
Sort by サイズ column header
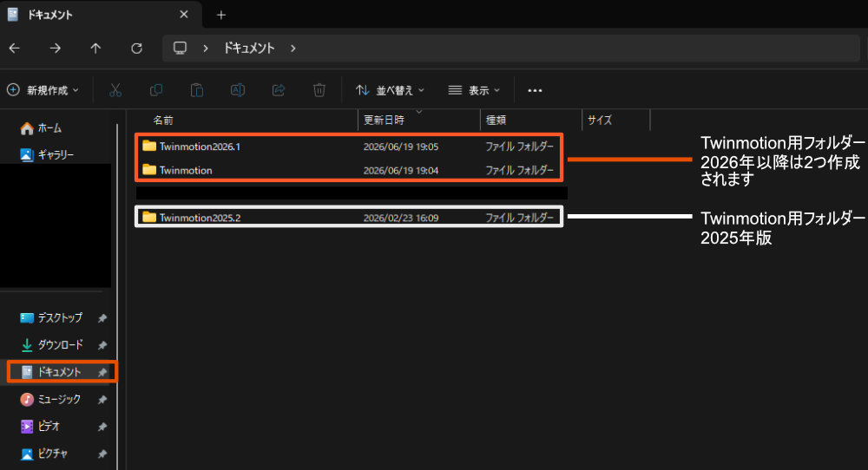pos(600,120)
